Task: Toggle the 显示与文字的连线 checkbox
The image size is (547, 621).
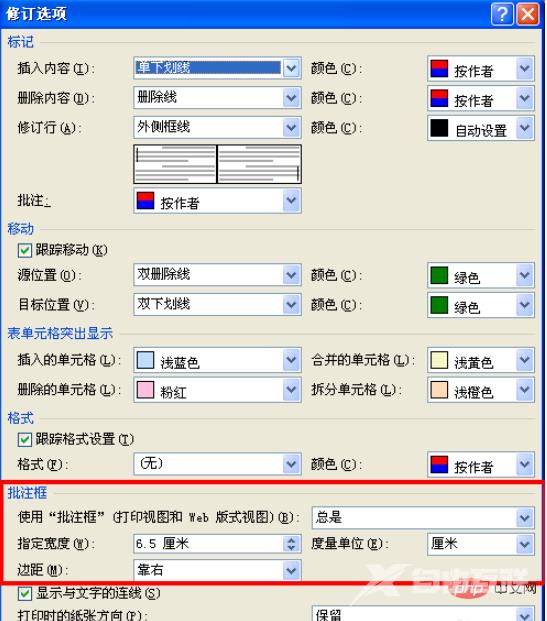Action: (25, 593)
